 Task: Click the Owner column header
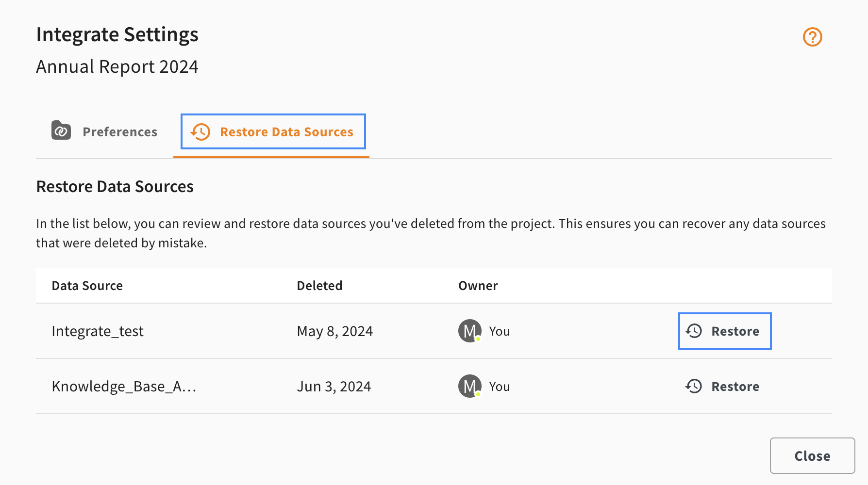pyautogui.click(x=478, y=286)
